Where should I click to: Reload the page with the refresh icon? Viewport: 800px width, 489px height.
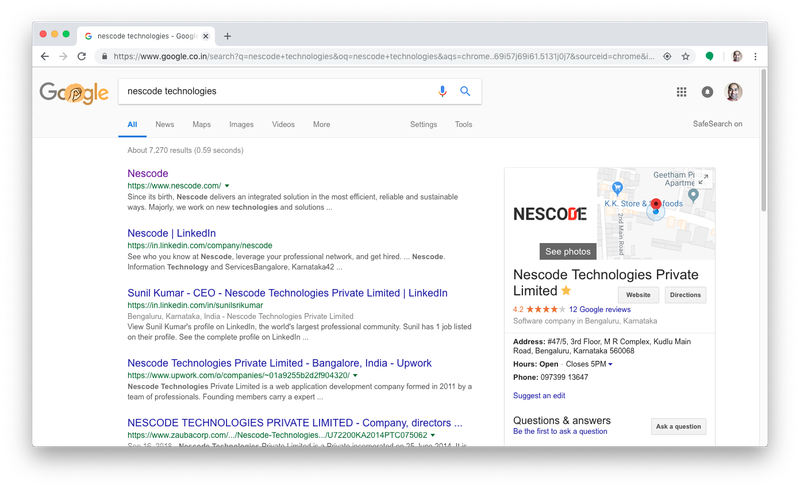click(x=82, y=56)
